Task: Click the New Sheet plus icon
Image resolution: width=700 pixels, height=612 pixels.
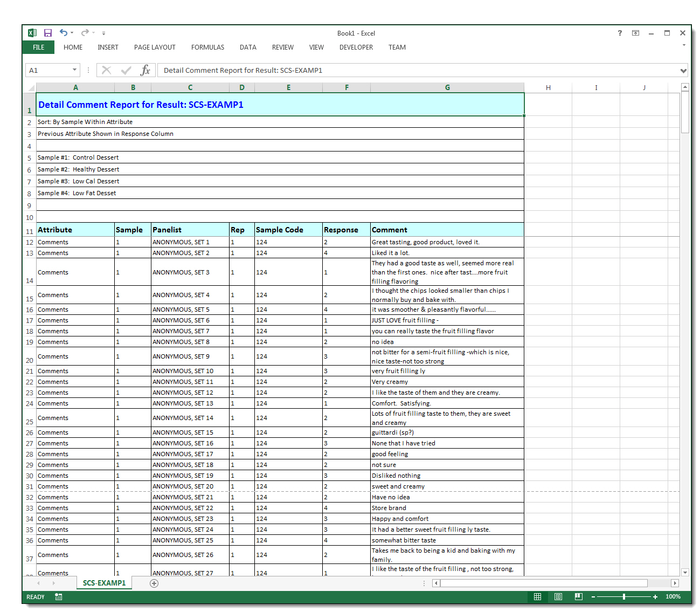Action: 154,583
